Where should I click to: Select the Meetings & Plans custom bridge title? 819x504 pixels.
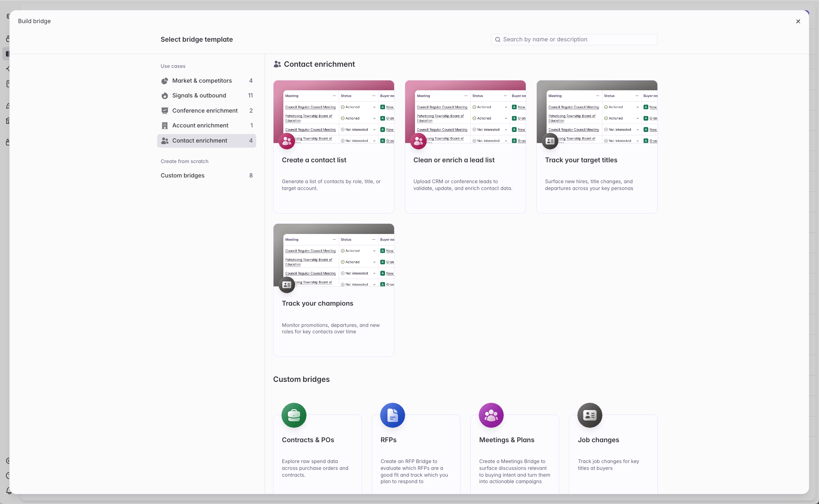pos(507,440)
